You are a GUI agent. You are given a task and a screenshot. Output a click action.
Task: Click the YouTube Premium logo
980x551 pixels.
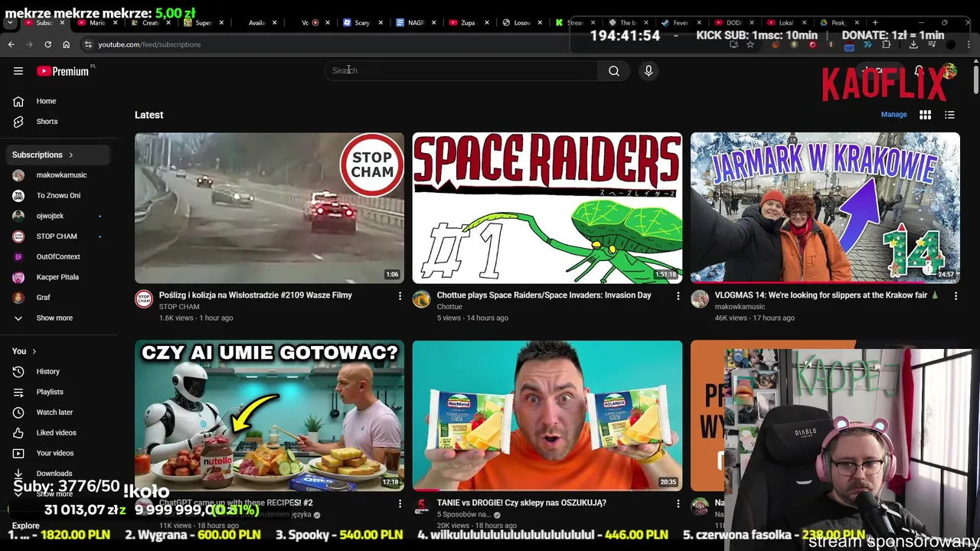pyautogui.click(x=63, y=70)
